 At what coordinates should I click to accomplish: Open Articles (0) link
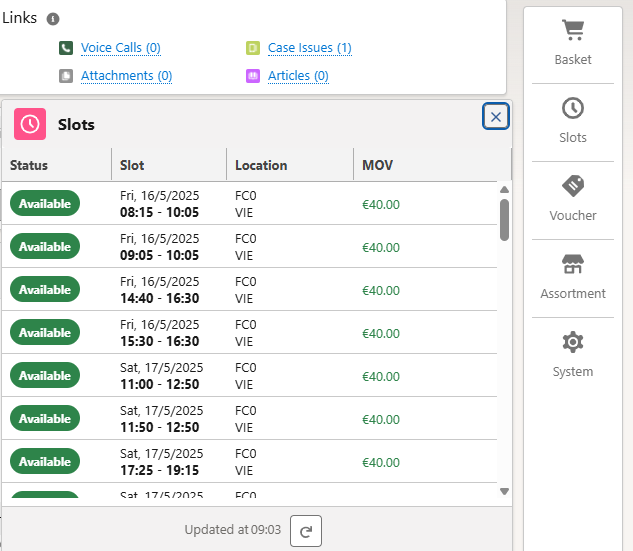click(x=298, y=76)
